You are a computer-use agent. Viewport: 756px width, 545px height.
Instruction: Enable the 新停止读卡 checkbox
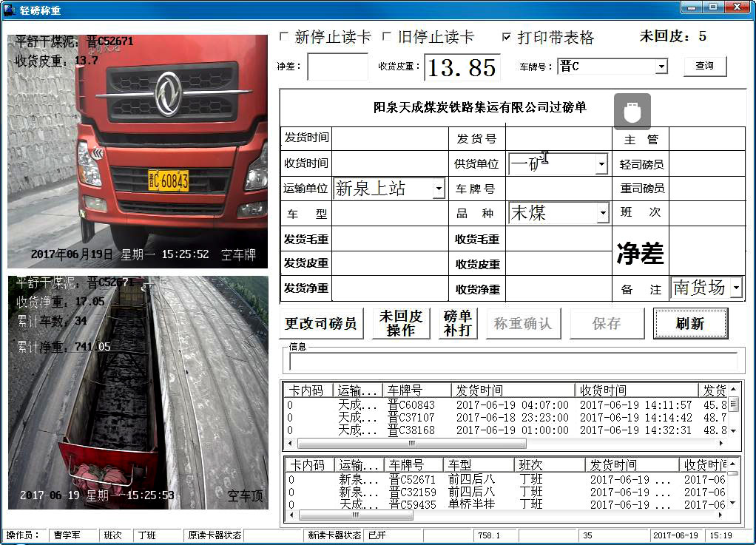point(284,37)
